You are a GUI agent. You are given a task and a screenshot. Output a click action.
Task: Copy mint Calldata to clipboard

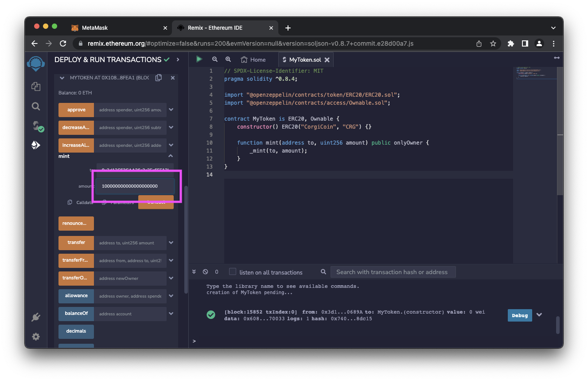80,202
